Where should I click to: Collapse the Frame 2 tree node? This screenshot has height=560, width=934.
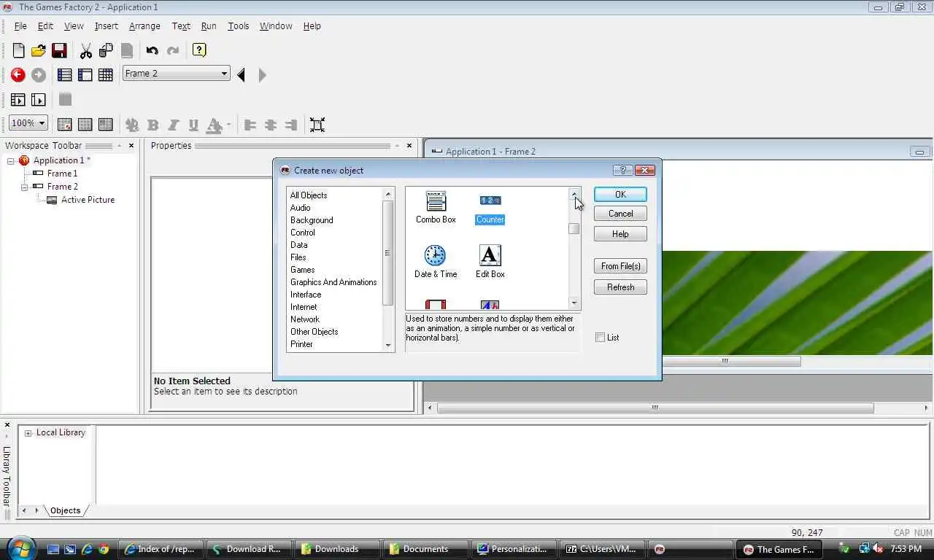coord(25,187)
